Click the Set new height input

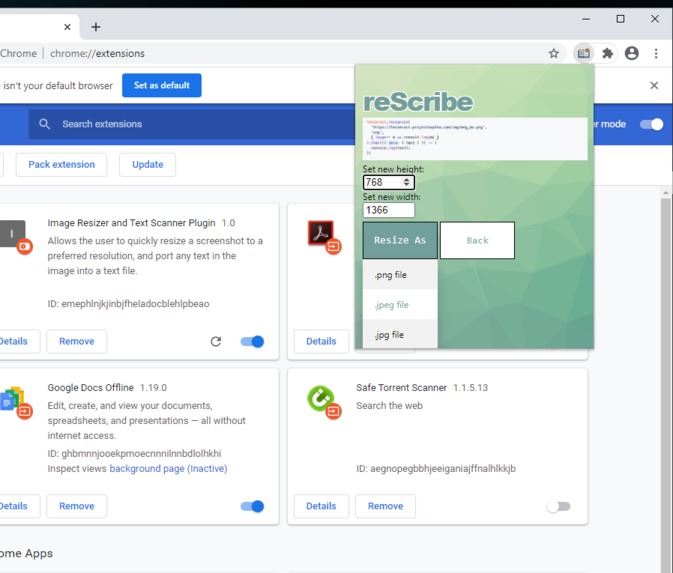point(388,182)
